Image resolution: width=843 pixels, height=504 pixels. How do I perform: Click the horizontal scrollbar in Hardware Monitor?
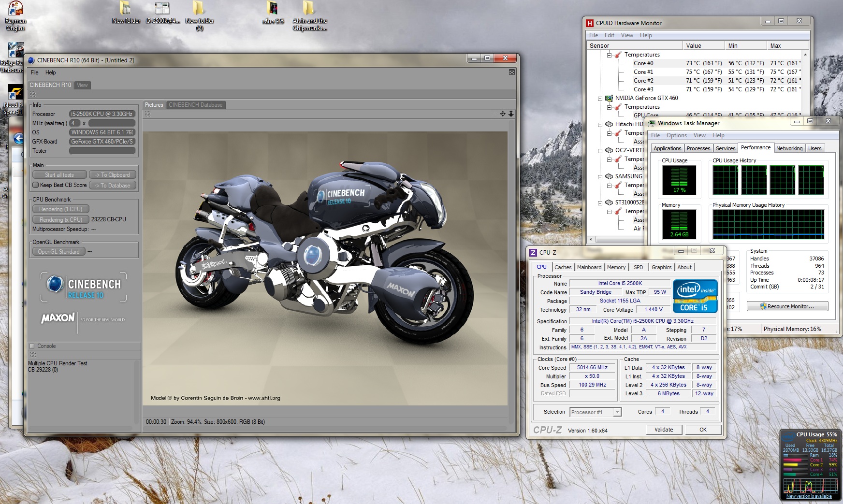pyautogui.click(x=620, y=240)
